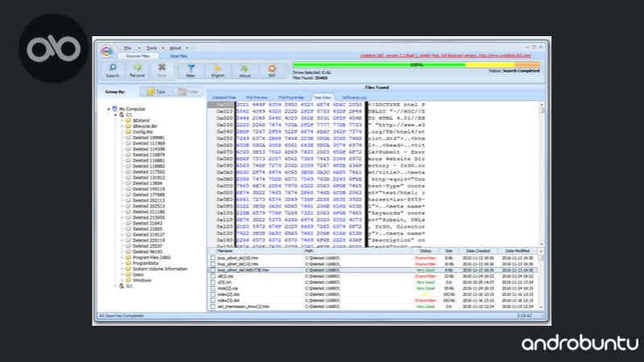
Task: Click the Config.Msi folder icon
Action: (x=128, y=132)
